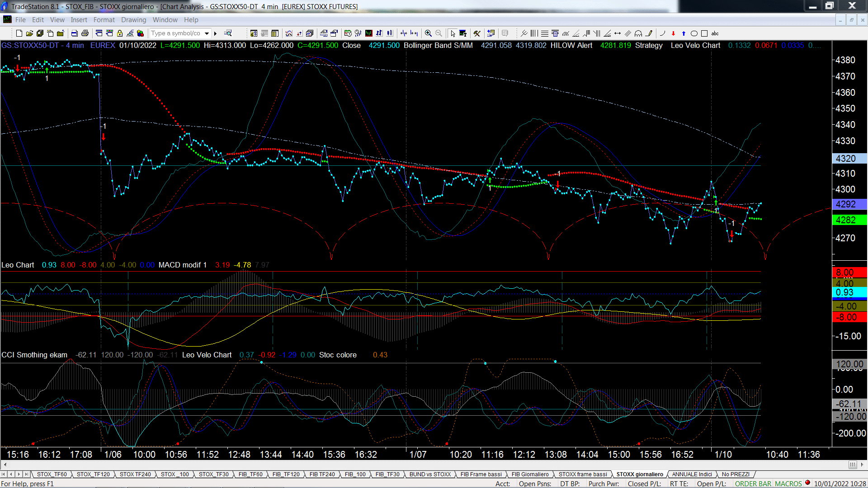Viewport: 868px width, 488px height.
Task: Switch to the STOX_TF60 tab
Action: tap(52, 474)
